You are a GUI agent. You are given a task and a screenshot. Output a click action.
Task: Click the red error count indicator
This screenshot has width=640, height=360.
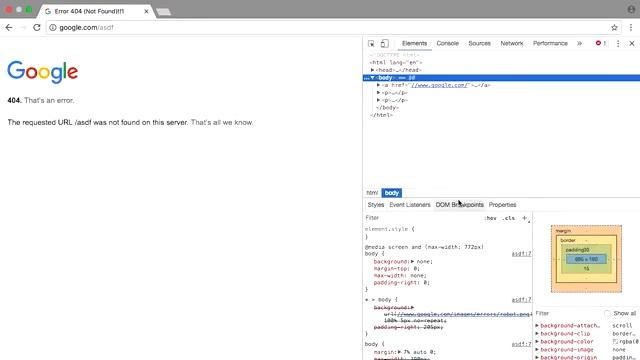tap(600, 43)
